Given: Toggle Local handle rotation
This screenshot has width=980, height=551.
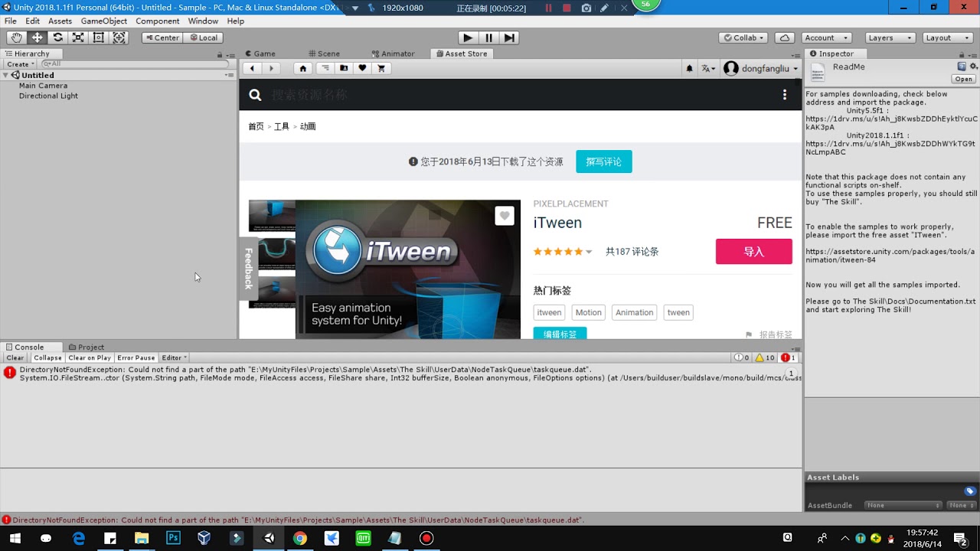Looking at the screenshot, I should (x=204, y=37).
